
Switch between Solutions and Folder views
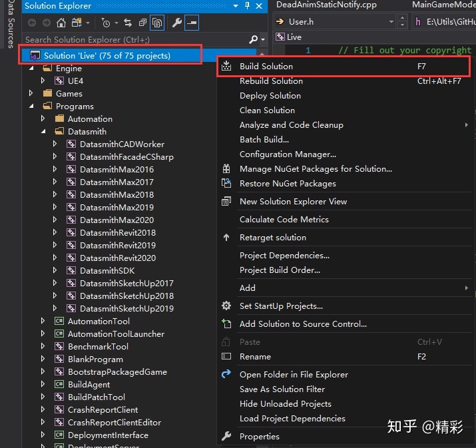tap(76, 23)
